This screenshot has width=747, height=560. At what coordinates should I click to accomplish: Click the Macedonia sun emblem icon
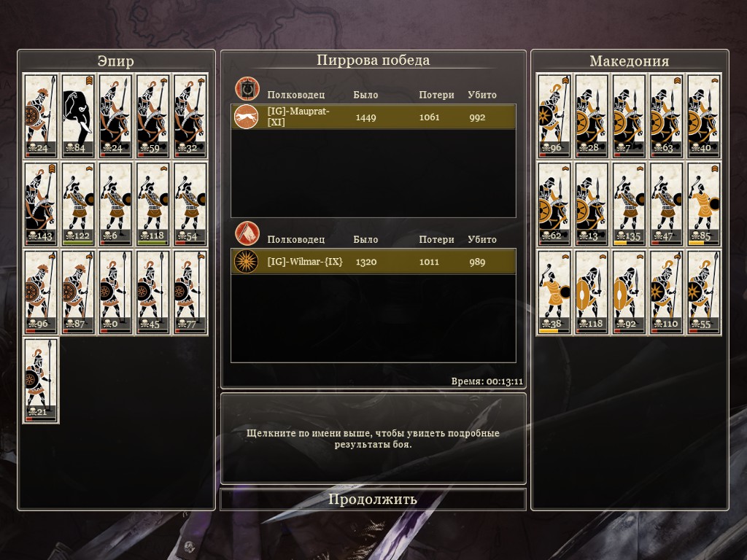(x=247, y=262)
